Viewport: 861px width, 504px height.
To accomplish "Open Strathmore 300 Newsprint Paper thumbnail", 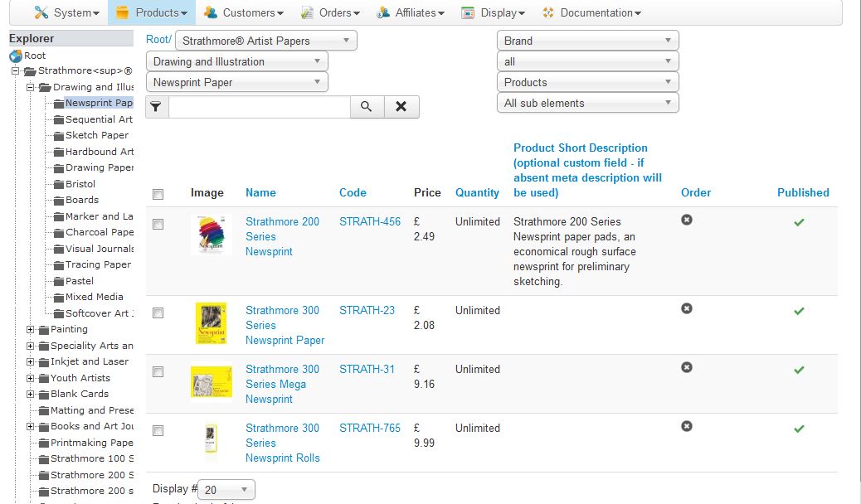I will pos(211,323).
